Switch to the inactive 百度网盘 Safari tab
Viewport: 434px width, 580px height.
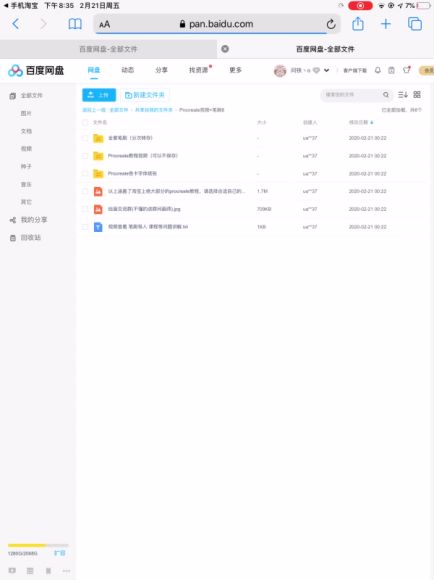[108, 49]
